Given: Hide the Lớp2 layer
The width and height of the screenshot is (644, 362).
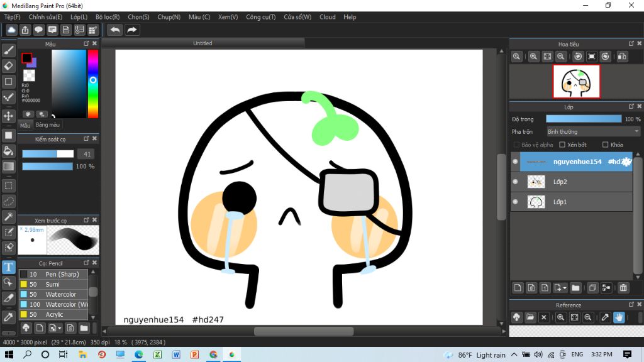Looking at the screenshot, I should tap(515, 182).
